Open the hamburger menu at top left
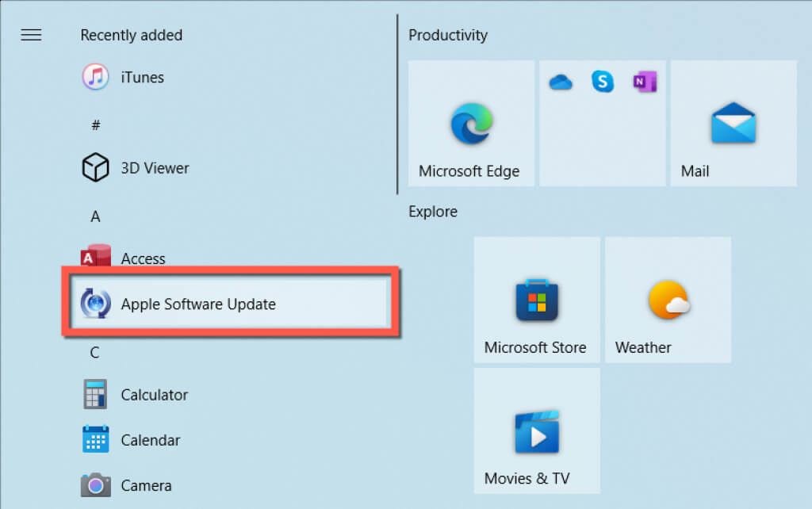This screenshot has height=509, width=812. pos(31,35)
